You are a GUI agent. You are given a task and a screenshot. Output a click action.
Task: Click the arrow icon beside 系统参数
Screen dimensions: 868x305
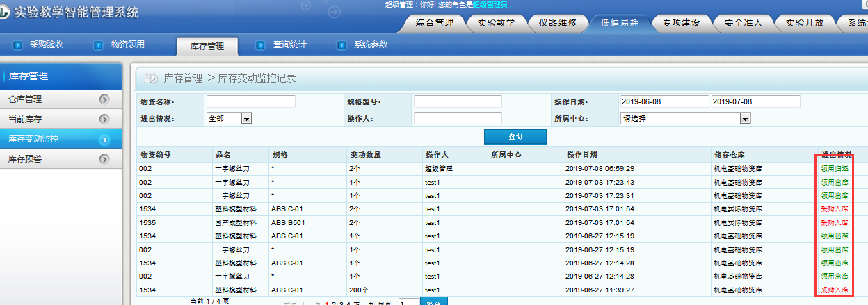point(341,45)
